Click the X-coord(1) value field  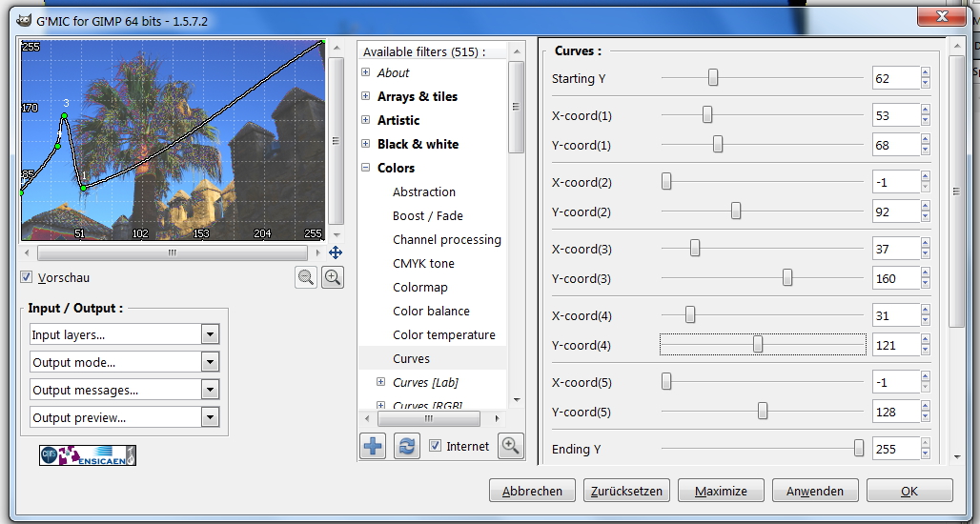coord(896,115)
